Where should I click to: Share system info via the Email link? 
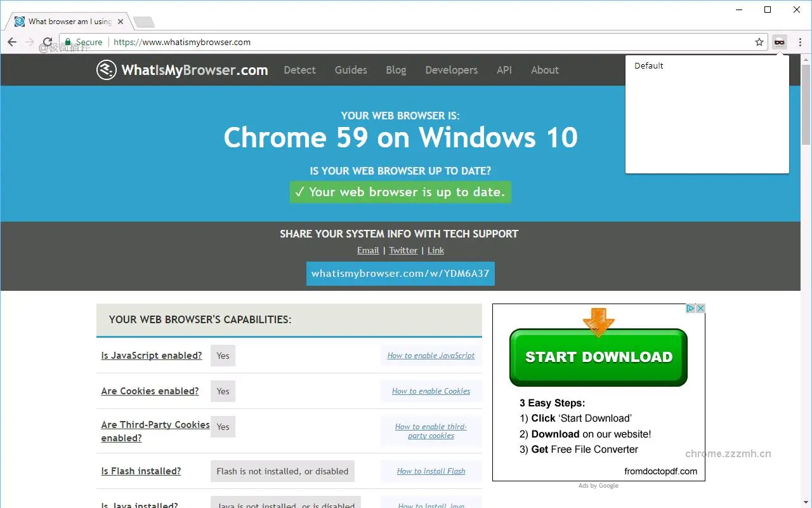(368, 250)
